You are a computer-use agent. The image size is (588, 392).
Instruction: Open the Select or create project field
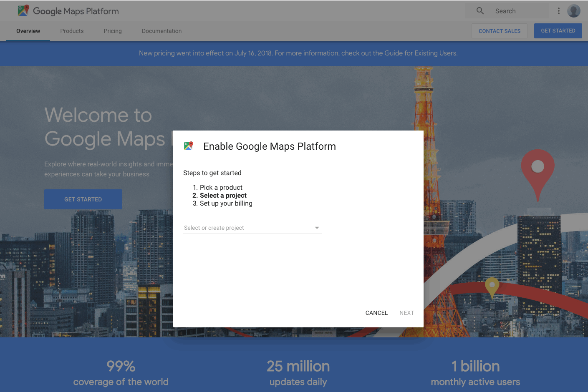252,228
